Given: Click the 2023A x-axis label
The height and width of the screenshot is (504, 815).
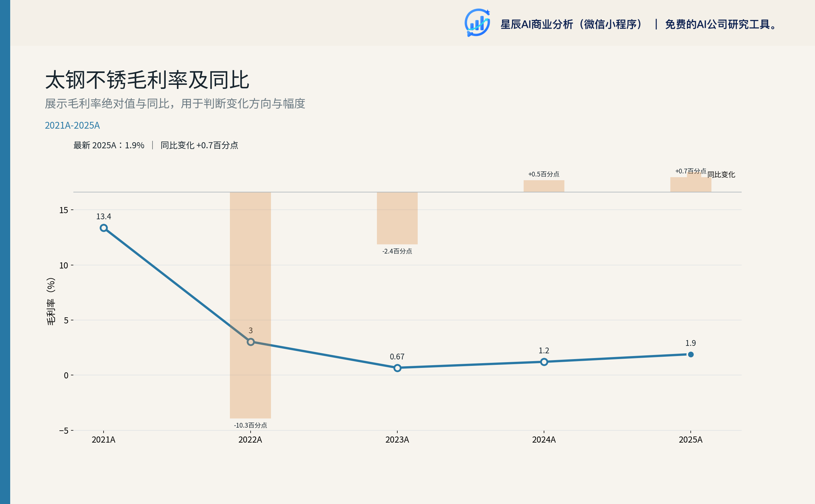Looking at the screenshot, I should [x=397, y=440].
